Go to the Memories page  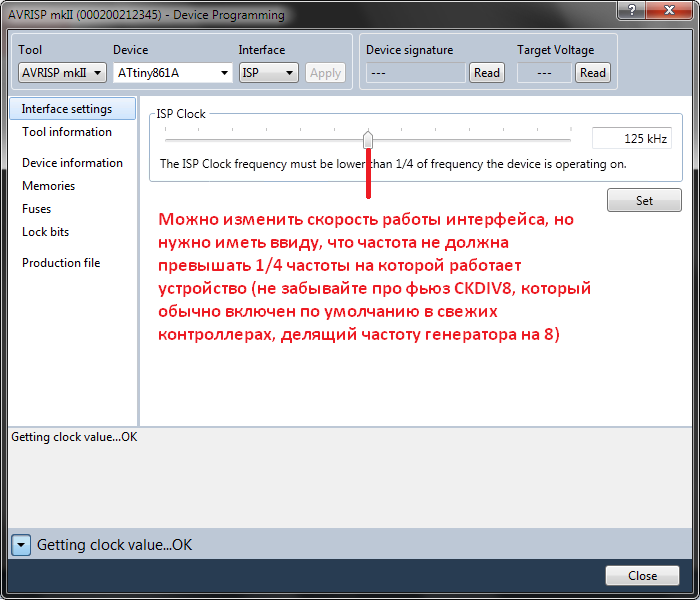49,186
